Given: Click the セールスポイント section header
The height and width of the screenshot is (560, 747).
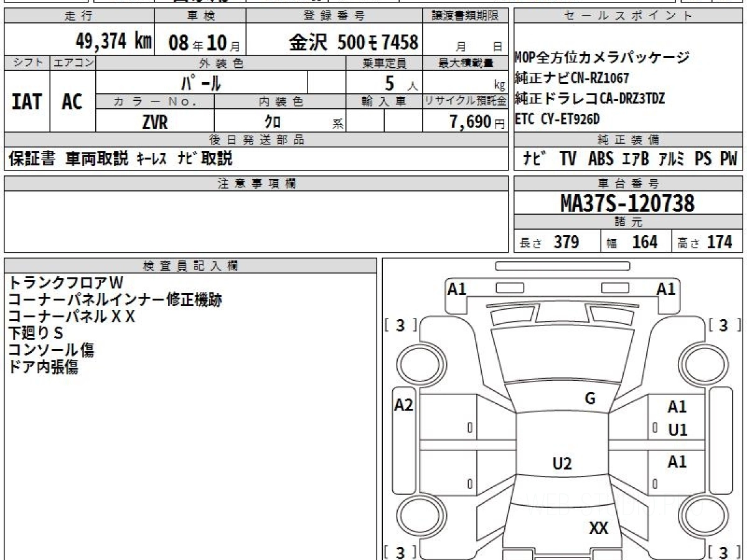Looking at the screenshot, I should pos(627,16).
